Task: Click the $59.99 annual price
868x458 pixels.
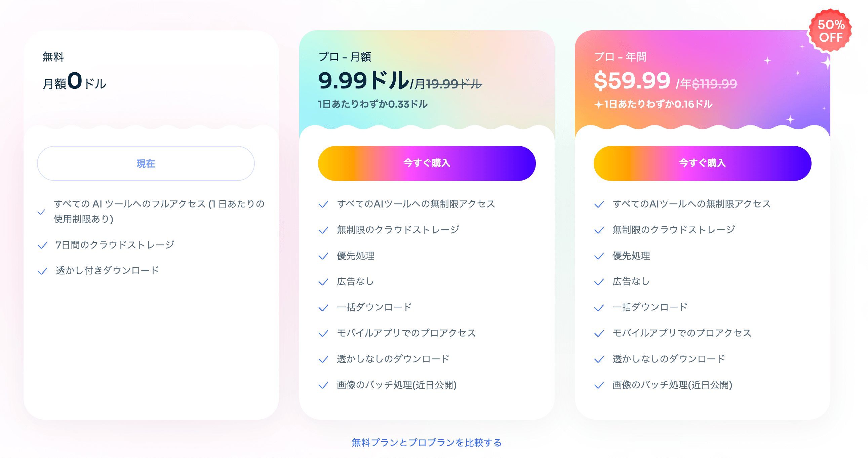Action: click(632, 81)
